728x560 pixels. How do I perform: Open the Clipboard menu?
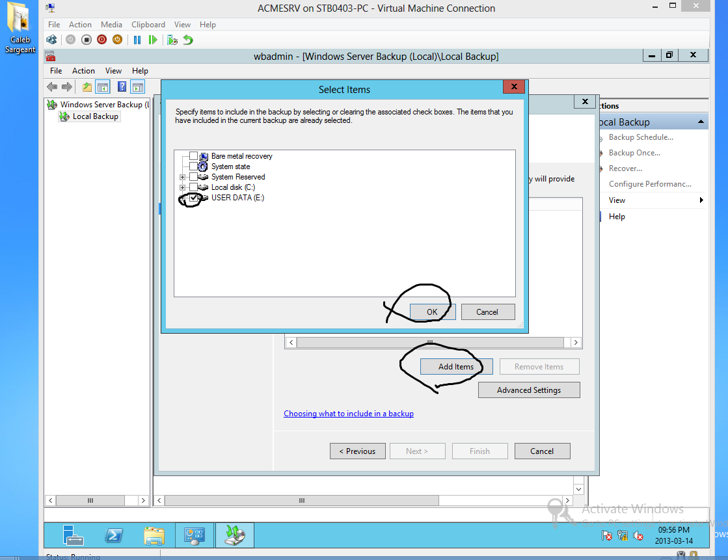148,25
